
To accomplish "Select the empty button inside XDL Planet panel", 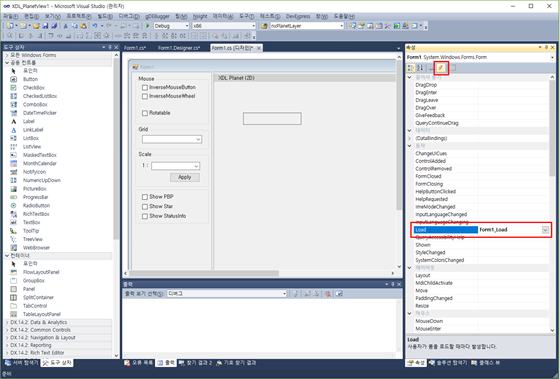I will tap(272, 119).
